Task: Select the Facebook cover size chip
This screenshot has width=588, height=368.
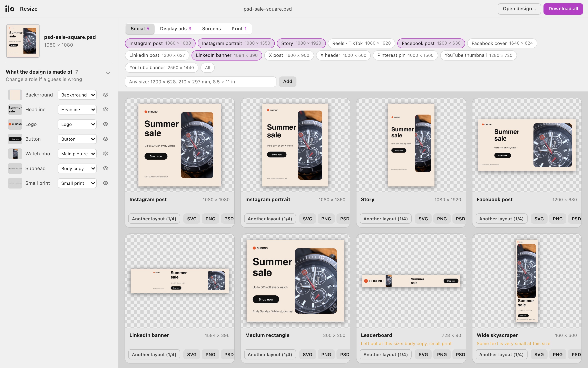Action: point(502,43)
